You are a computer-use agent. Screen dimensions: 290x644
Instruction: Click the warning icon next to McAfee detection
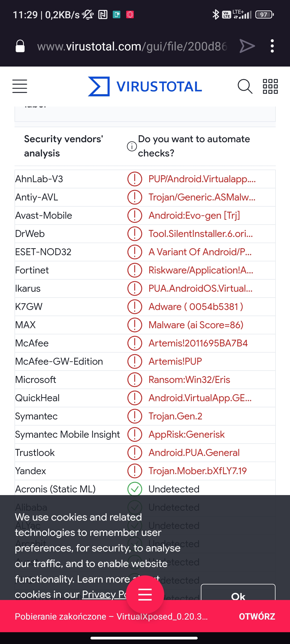tap(135, 343)
